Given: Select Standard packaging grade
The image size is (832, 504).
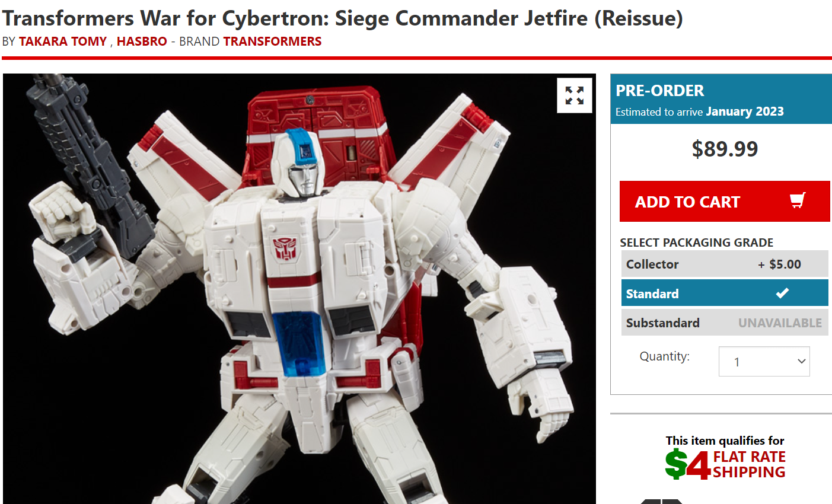Looking at the screenshot, I should (x=725, y=293).
